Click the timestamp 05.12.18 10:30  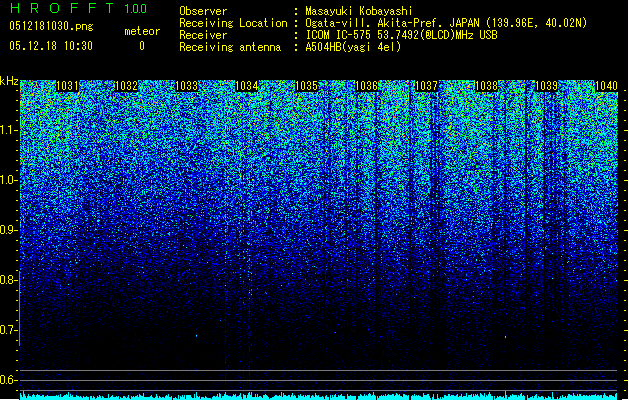(51, 46)
